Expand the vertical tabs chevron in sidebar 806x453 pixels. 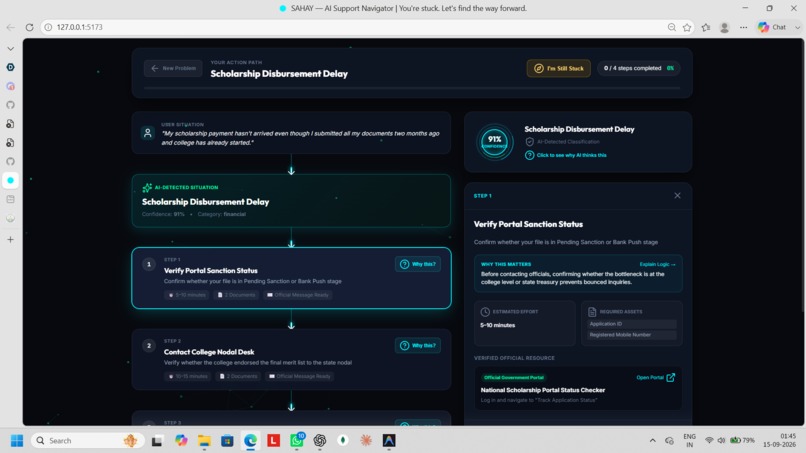pos(10,49)
